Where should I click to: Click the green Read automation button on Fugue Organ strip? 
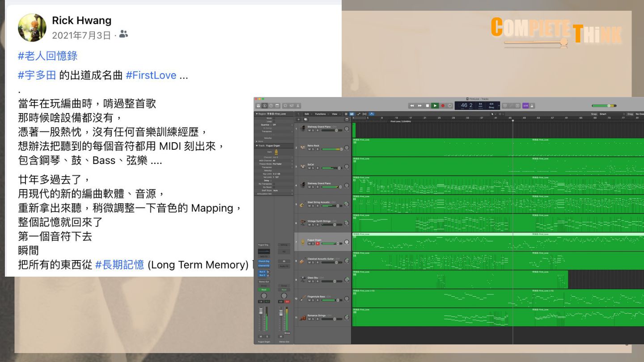point(264,290)
